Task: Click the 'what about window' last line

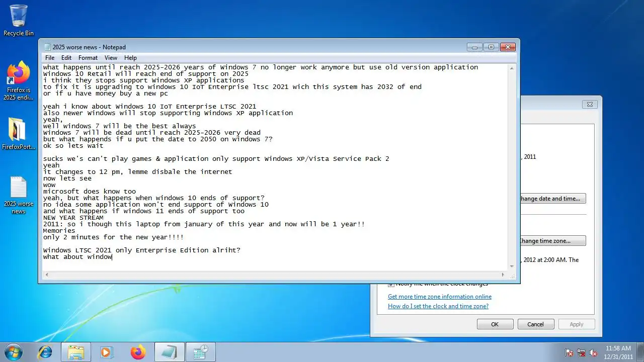Action: [77, 257]
